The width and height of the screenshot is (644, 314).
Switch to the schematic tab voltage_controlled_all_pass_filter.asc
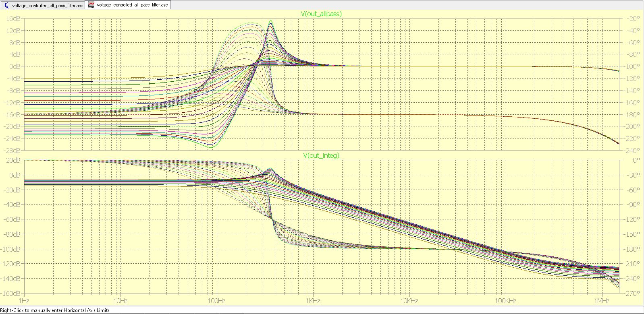pyautogui.click(x=43, y=5)
